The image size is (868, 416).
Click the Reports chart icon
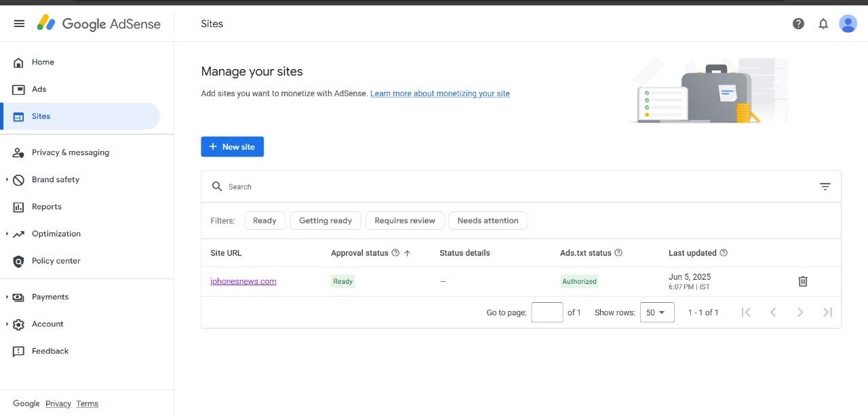pyautogui.click(x=19, y=207)
